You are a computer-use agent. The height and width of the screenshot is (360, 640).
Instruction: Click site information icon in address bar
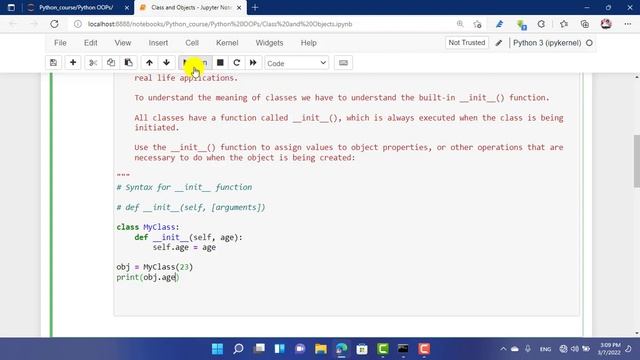(78, 24)
